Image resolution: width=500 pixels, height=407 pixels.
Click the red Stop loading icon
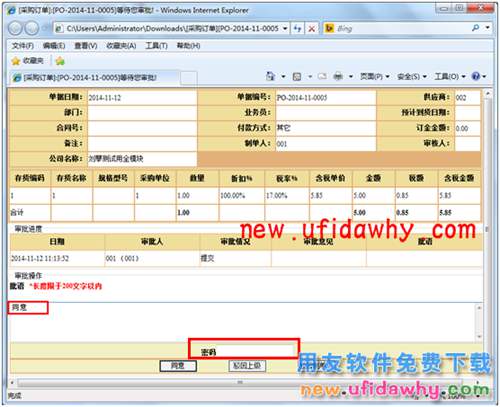click(x=312, y=29)
